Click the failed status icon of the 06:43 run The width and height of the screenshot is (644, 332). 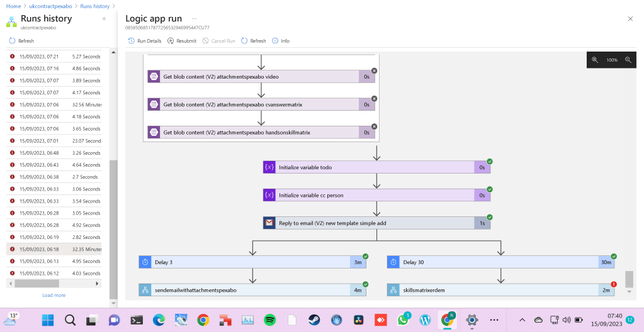coord(13,165)
